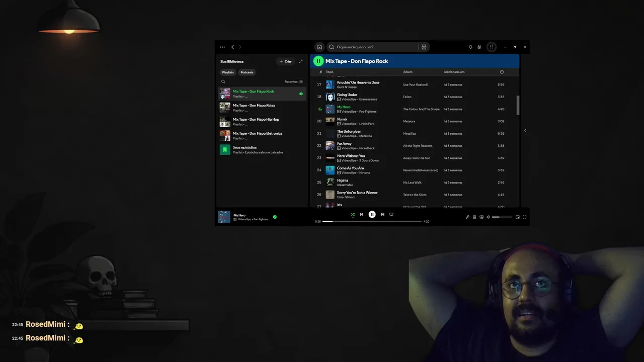This screenshot has height=362, width=644.
Task: Click the track list vertical scrollbar
Action: click(x=518, y=105)
